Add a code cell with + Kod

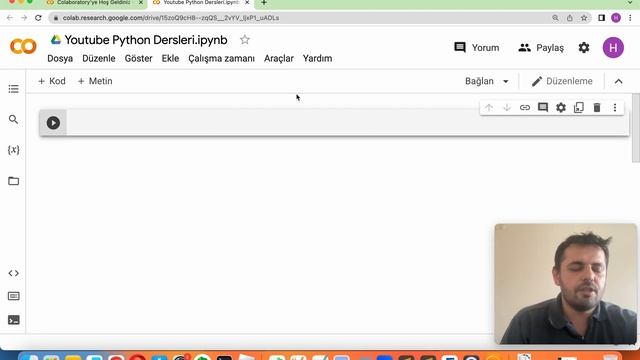point(51,81)
